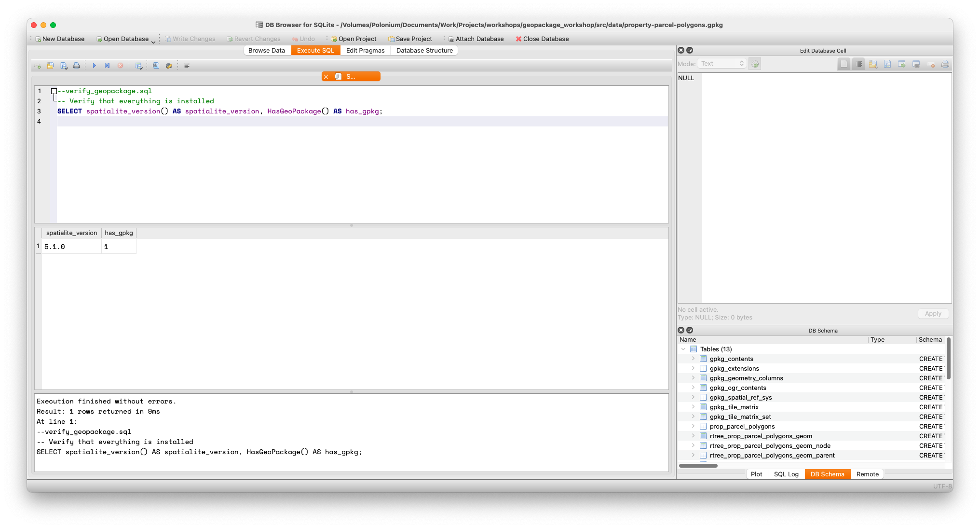This screenshot has height=528, width=980.
Task: Click the Apply button in Edit Database Cell
Action: point(933,314)
